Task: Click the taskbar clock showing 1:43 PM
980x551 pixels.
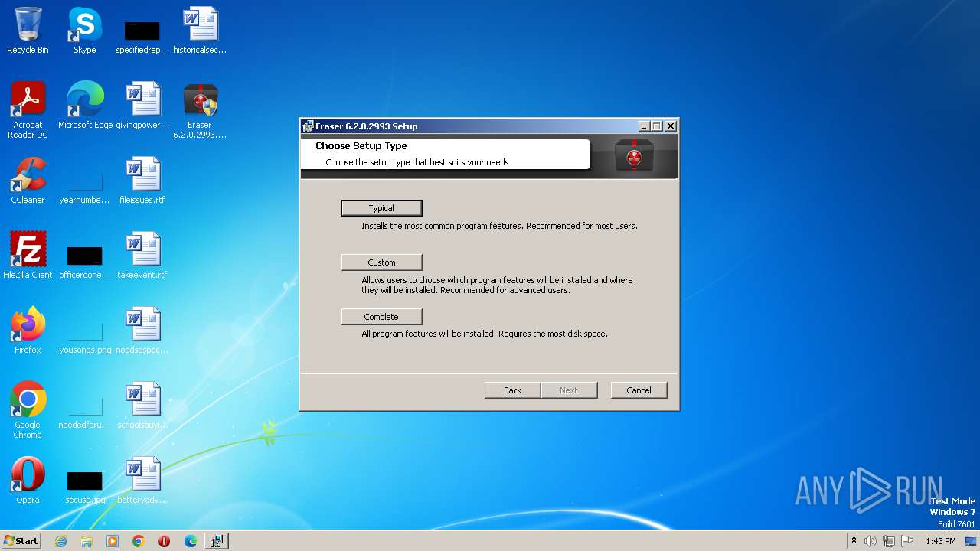Action: point(940,541)
